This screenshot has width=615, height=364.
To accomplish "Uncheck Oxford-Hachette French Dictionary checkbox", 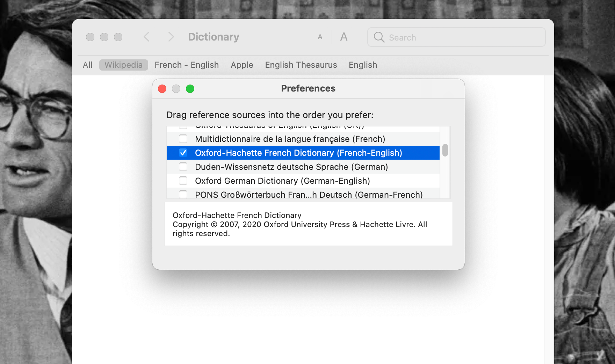I will (x=183, y=153).
